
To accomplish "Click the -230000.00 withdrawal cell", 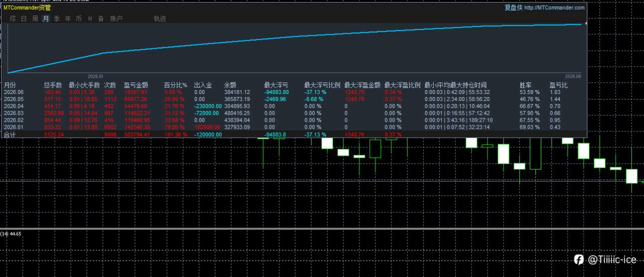I will point(208,106).
